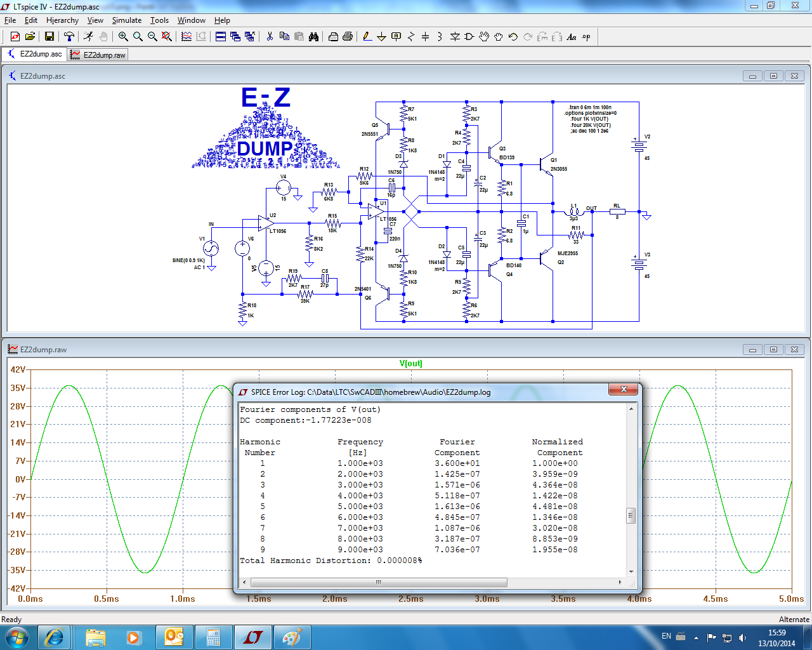Select the Label Net tool
Viewport: 812px width, 650px height.
coord(396,37)
